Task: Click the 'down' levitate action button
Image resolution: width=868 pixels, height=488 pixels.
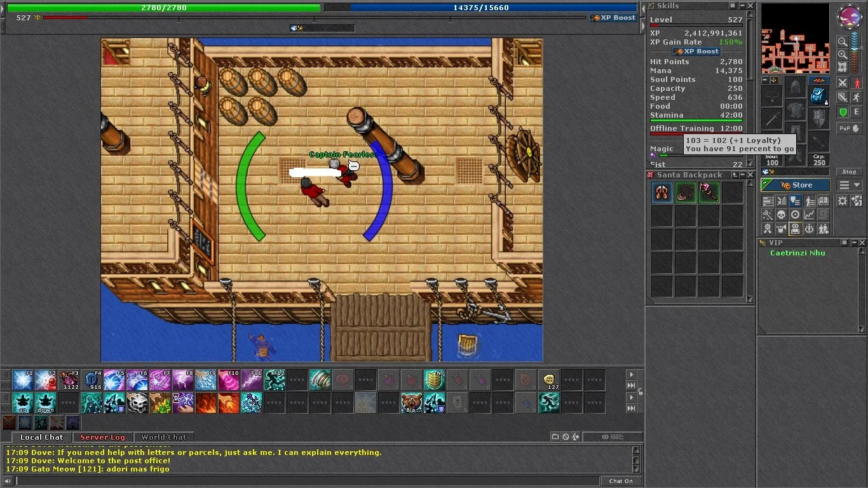Action: tap(46, 403)
